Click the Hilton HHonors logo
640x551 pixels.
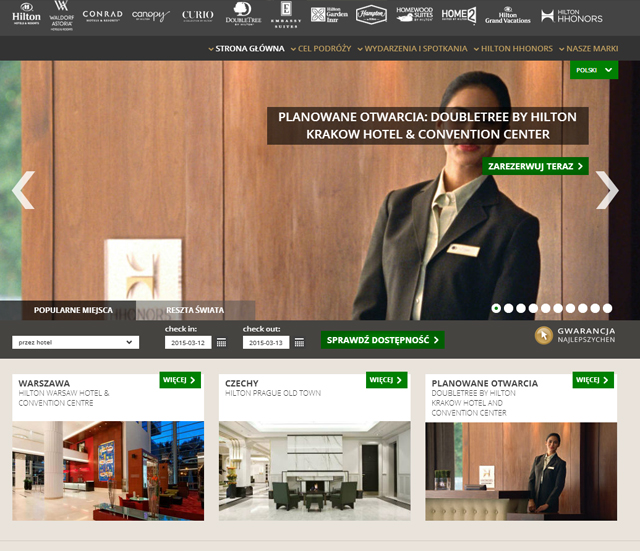pos(573,16)
